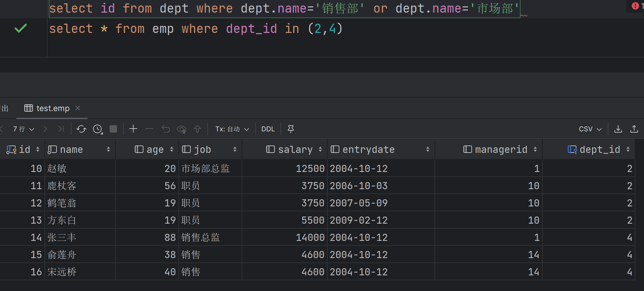Click the entrydate column sort arrows
The width and height of the screenshot is (644, 291).
point(428,149)
